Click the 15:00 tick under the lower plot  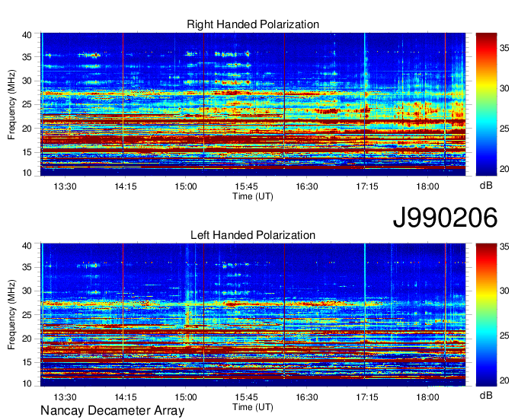point(186,397)
